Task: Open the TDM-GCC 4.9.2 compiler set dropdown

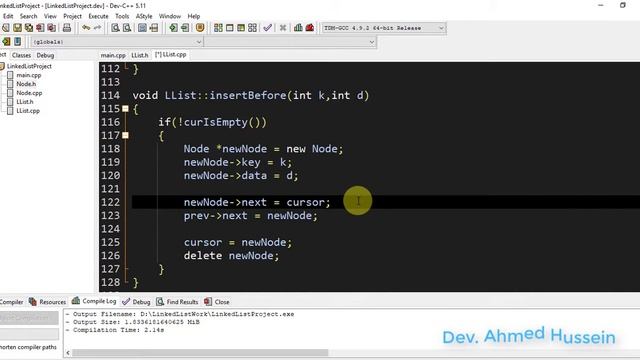Action: 383,28
